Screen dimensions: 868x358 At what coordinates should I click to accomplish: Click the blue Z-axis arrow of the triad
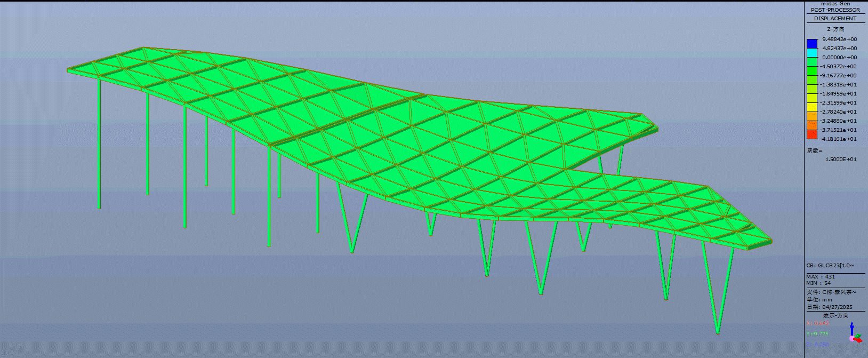(x=852, y=327)
